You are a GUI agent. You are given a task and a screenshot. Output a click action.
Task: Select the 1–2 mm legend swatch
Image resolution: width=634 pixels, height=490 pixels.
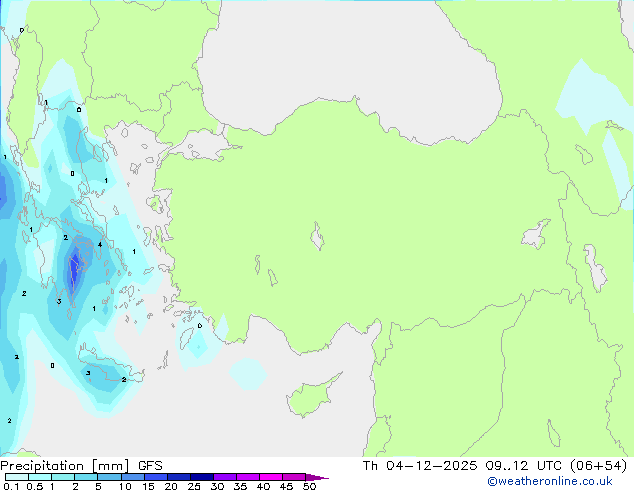tap(63, 477)
